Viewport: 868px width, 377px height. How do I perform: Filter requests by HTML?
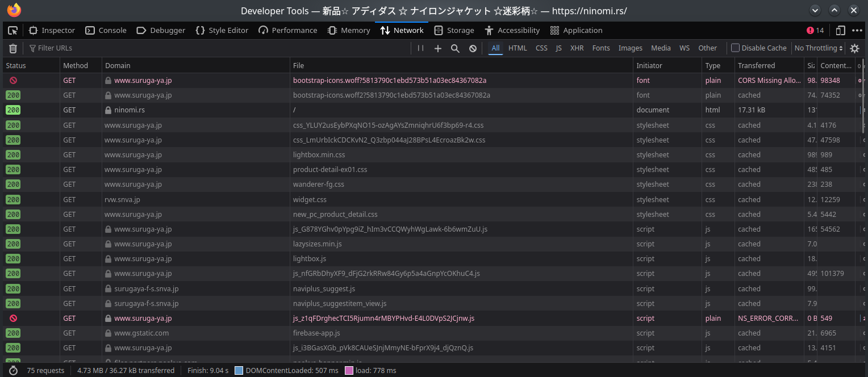(x=518, y=48)
